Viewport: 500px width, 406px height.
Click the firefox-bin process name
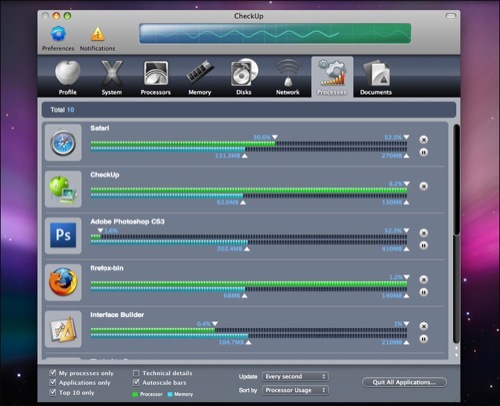click(107, 268)
